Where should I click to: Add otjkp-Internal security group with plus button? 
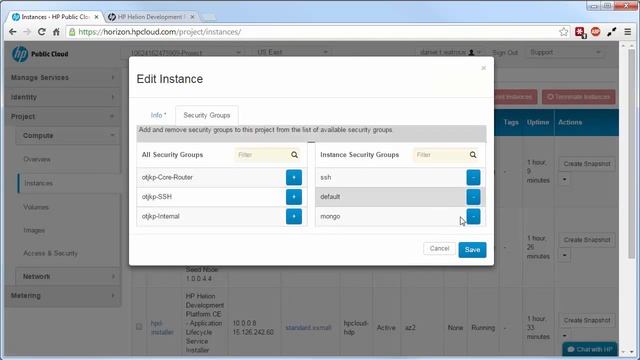(x=294, y=216)
